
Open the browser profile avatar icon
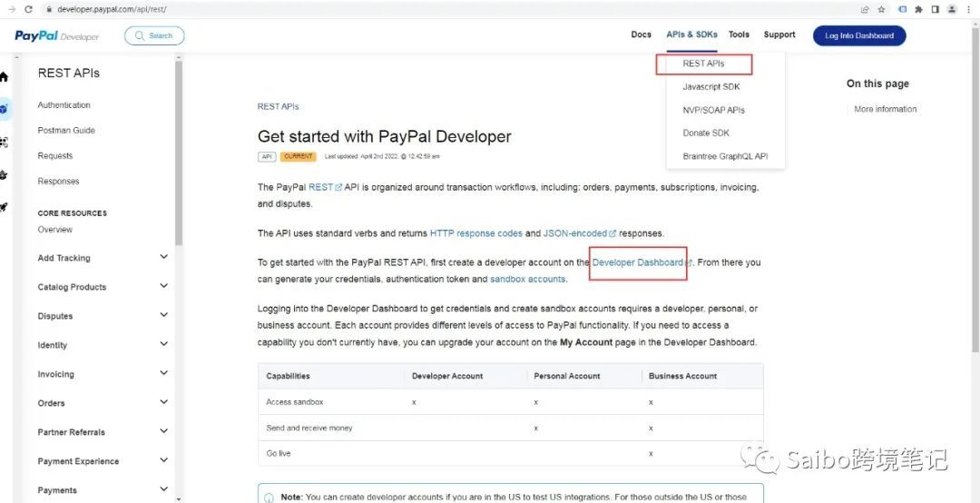(951, 9)
